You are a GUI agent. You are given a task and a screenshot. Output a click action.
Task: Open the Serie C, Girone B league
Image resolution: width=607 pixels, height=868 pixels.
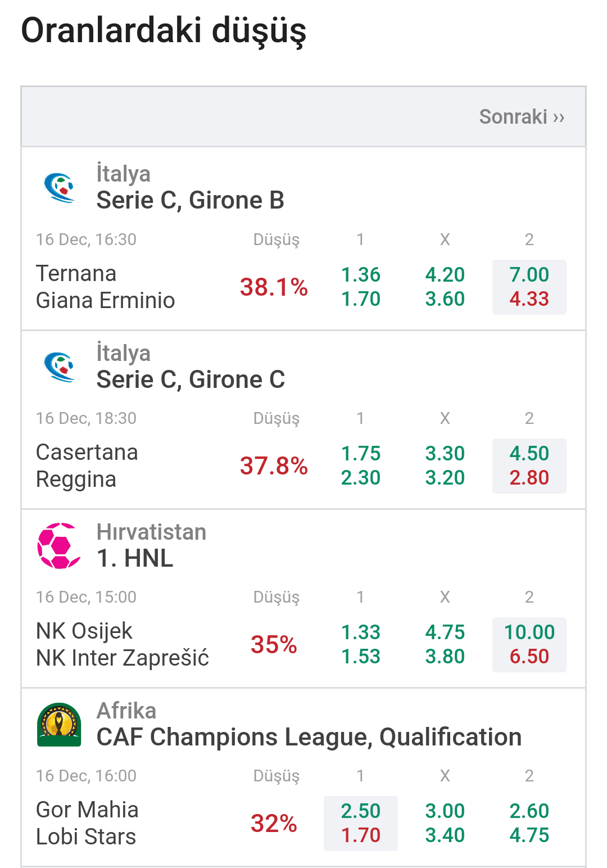tap(190, 200)
